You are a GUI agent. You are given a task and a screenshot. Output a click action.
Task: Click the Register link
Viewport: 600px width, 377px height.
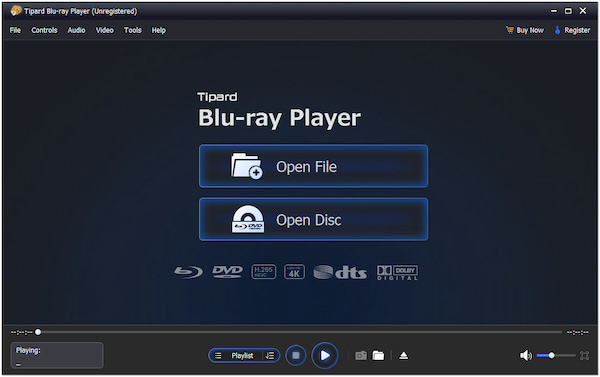click(x=572, y=30)
